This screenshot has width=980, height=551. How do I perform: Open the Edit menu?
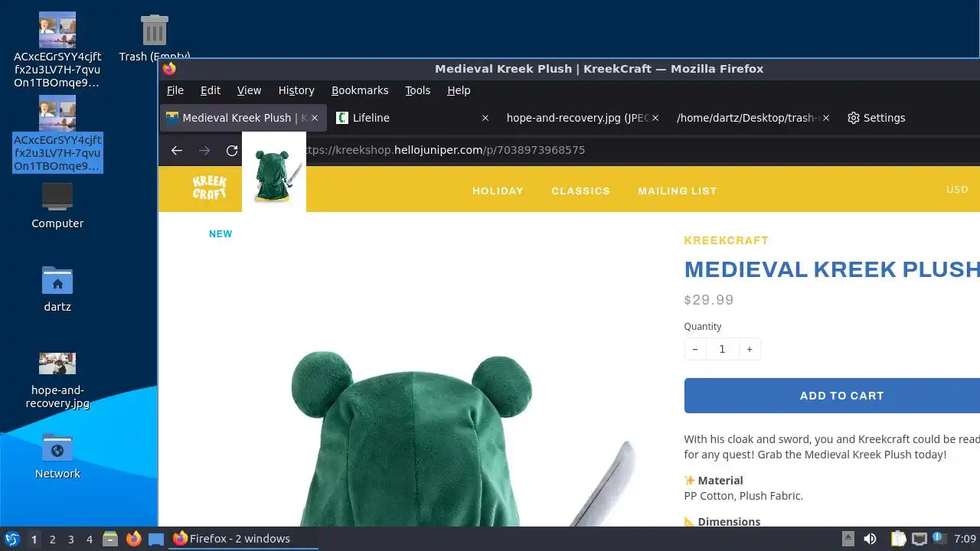pos(211,90)
